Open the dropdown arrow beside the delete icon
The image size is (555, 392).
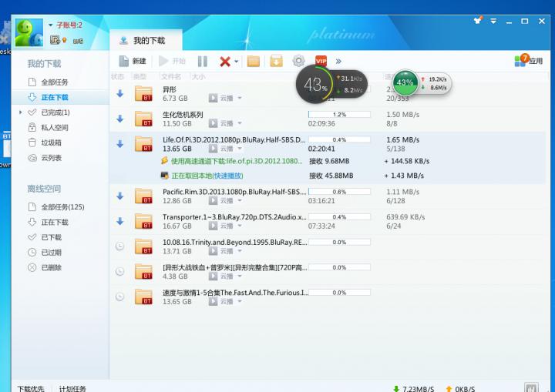(x=237, y=62)
